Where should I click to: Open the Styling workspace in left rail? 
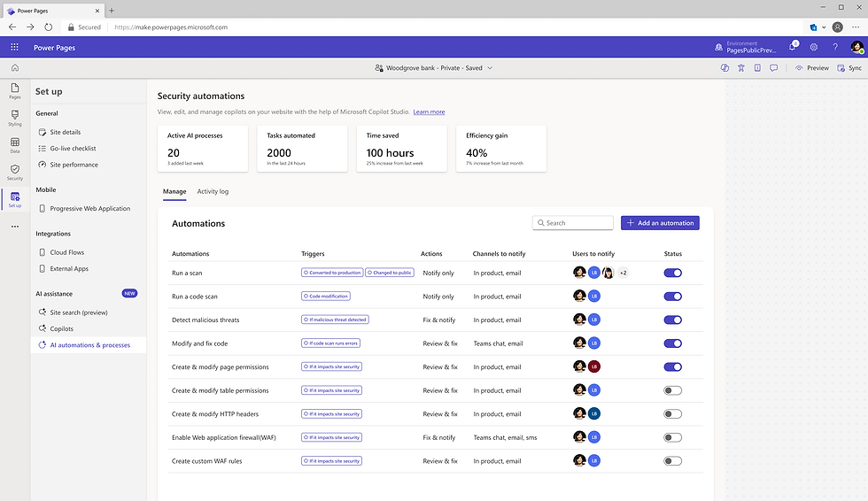coord(15,118)
